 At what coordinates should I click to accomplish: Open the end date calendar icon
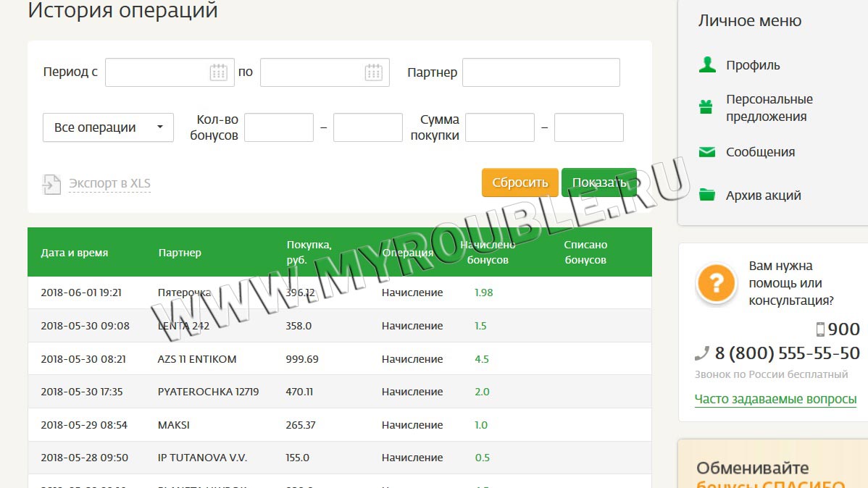pyautogui.click(x=373, y=72)
